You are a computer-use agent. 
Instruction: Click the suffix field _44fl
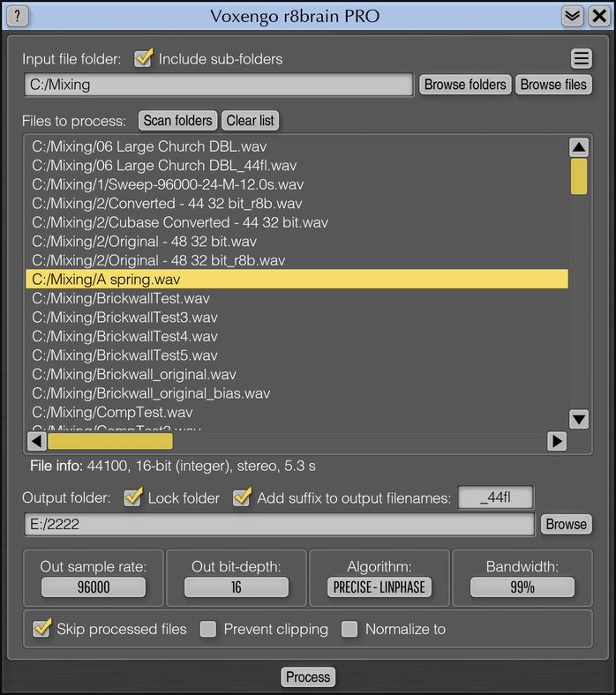tap(496, 497)
